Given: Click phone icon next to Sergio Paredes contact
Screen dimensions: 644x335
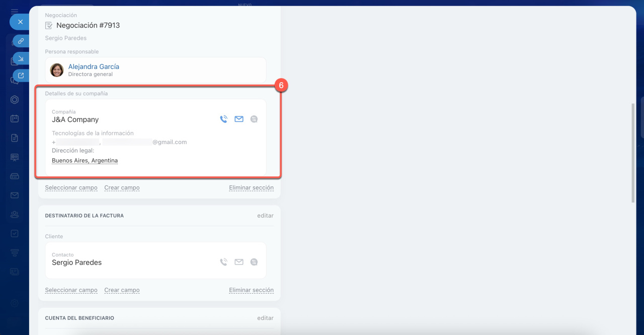Looking at the screenshot, I should click(224, 262).
